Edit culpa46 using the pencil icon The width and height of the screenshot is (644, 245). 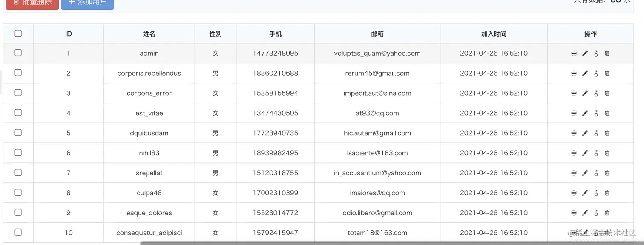[585, 193]
